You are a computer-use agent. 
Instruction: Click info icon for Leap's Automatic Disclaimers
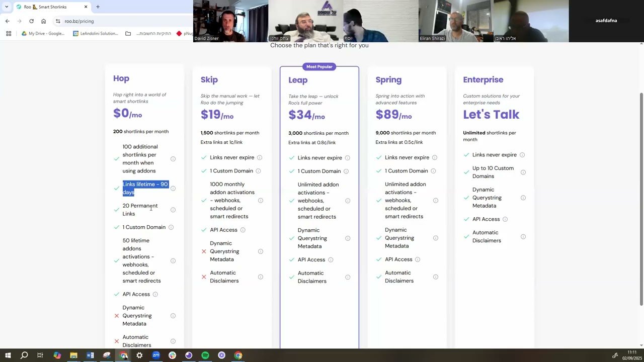pos(348,277)
